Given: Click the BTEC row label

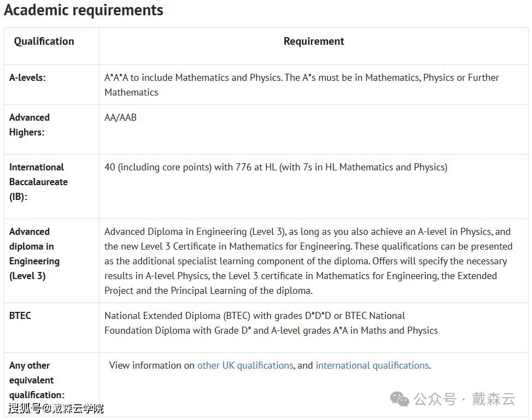Looking at the screenshot, I should coord(20,316).
